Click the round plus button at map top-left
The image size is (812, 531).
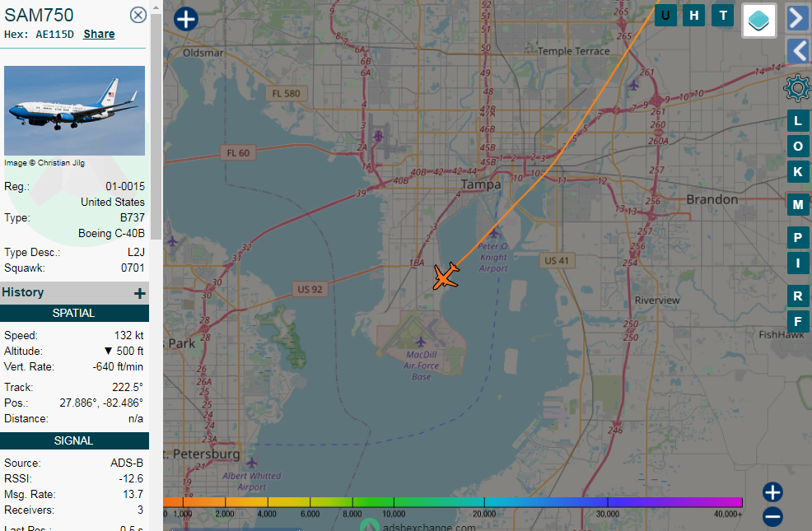click(186, 19)
